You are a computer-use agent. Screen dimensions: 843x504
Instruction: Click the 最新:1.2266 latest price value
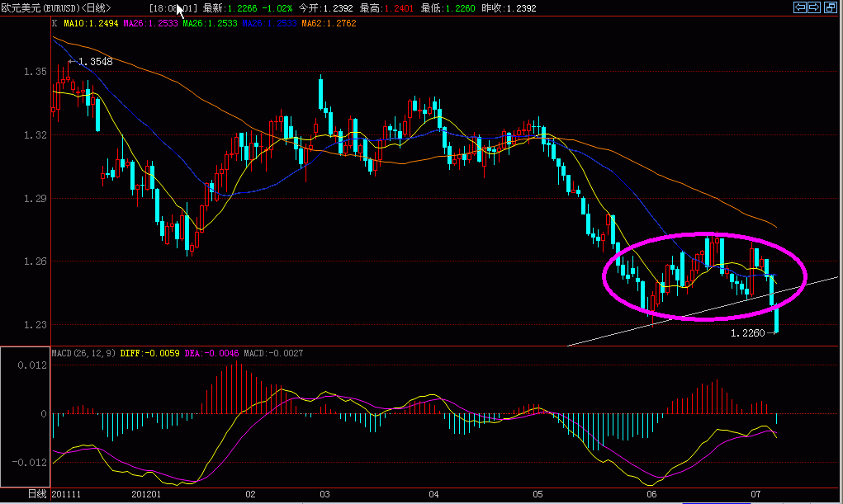pos(230,8)
